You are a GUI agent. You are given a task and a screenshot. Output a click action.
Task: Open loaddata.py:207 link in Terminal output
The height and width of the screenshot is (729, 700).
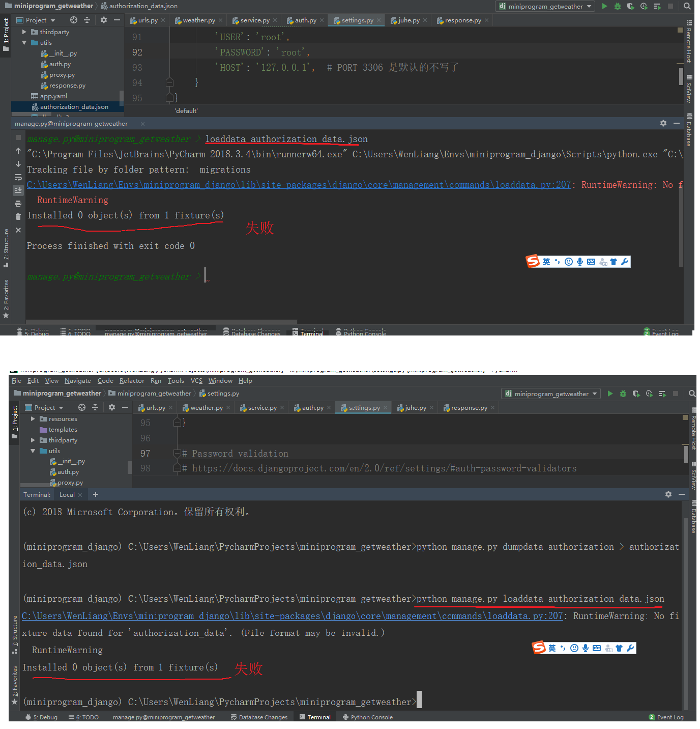[x=293, y=615]
